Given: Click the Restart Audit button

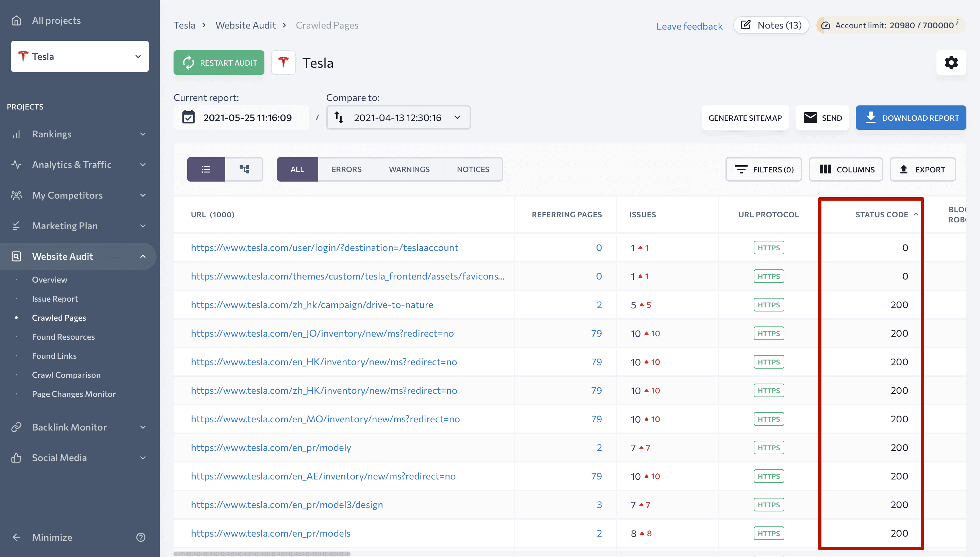Looking at the screenshot, I should (x=219, y=63).
